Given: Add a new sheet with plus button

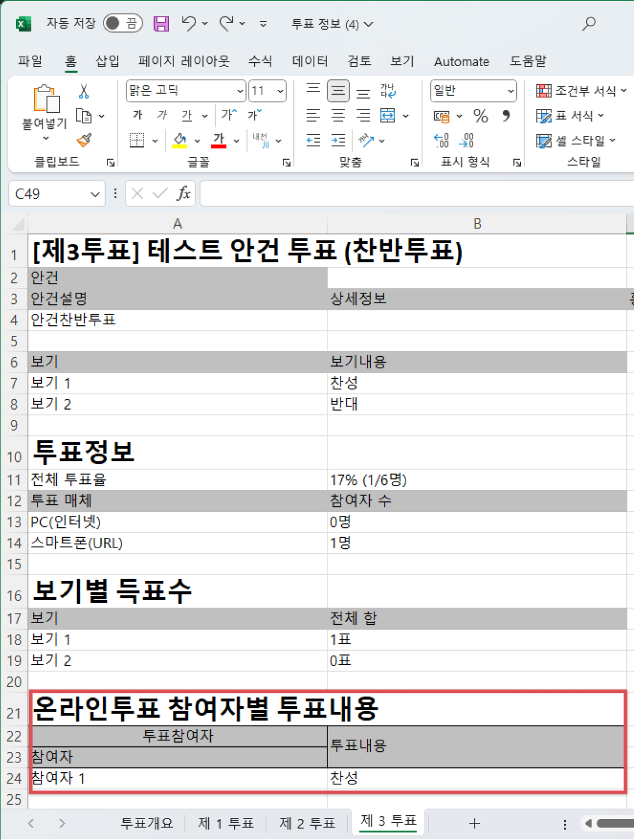Looking at the screenshot, I should click(474, 823).
